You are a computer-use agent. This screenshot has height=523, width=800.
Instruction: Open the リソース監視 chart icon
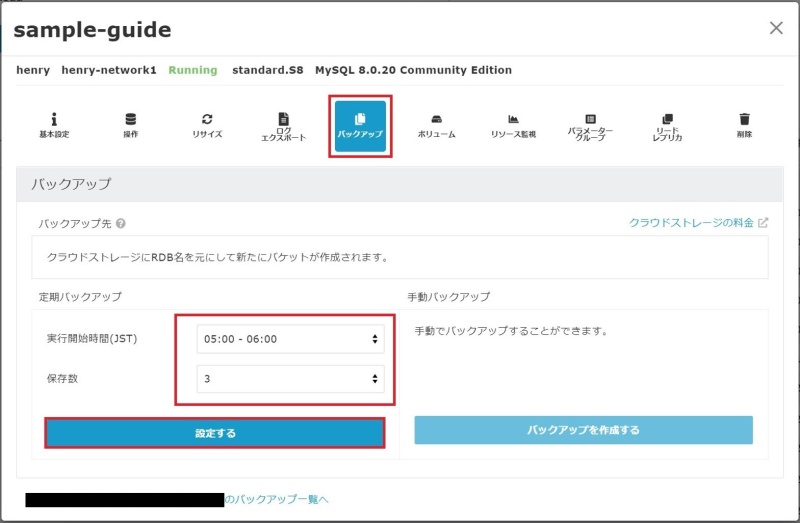pyautogui.click(x=513, y=125)
